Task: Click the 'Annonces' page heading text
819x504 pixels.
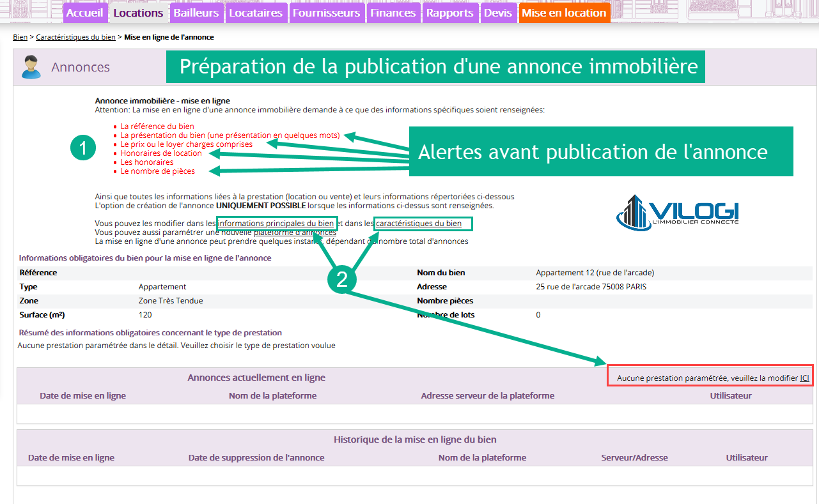Action: 81,67
